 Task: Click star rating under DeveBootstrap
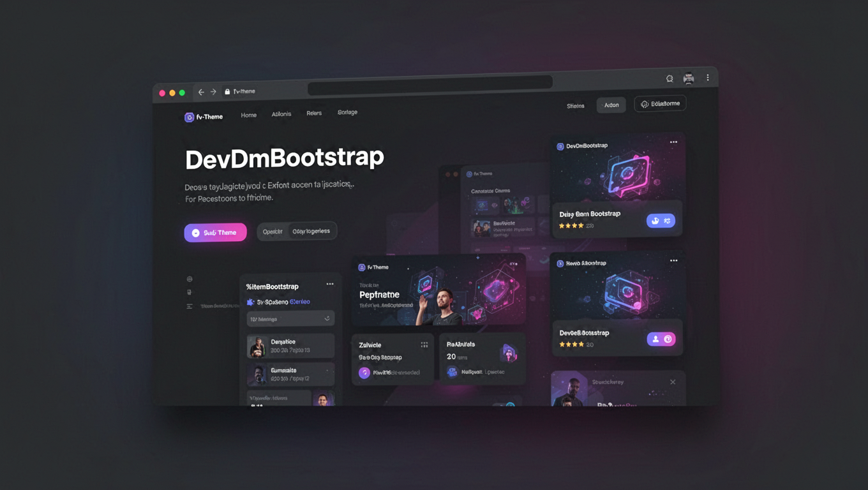571,345
